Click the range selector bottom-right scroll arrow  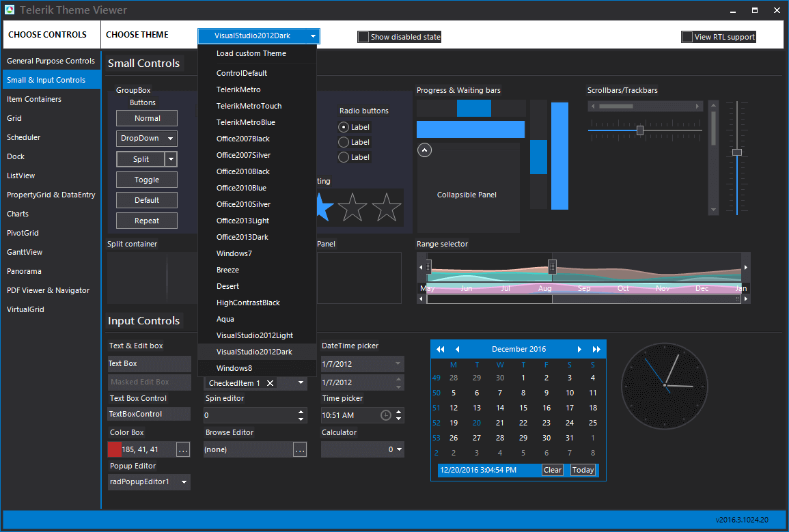(x=746, y=298)
